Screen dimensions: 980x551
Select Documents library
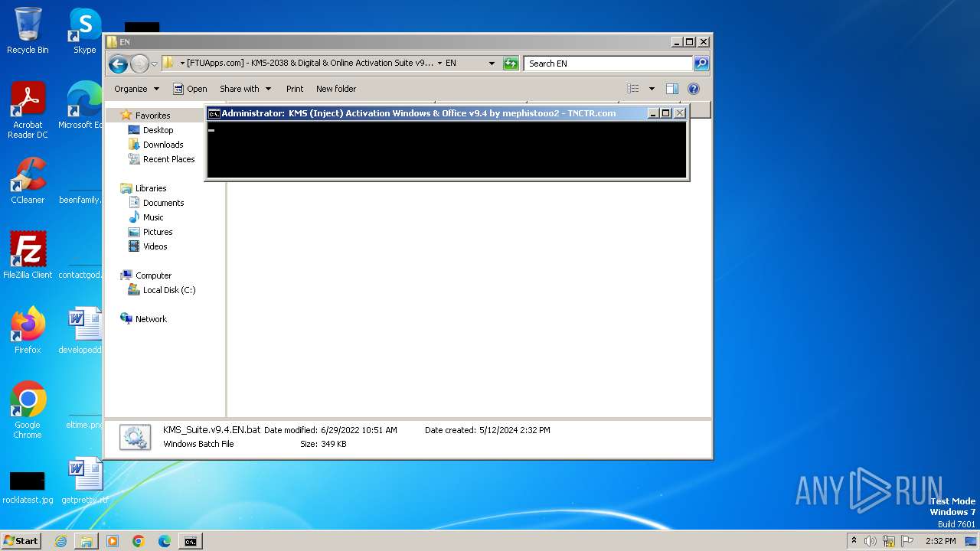pos(163,203)
